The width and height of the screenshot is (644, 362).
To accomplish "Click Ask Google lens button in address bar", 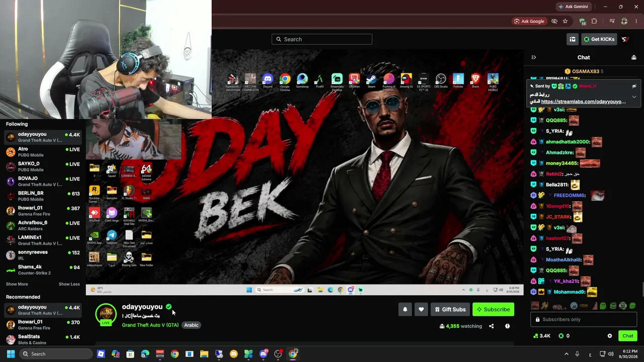I will 529,21.
